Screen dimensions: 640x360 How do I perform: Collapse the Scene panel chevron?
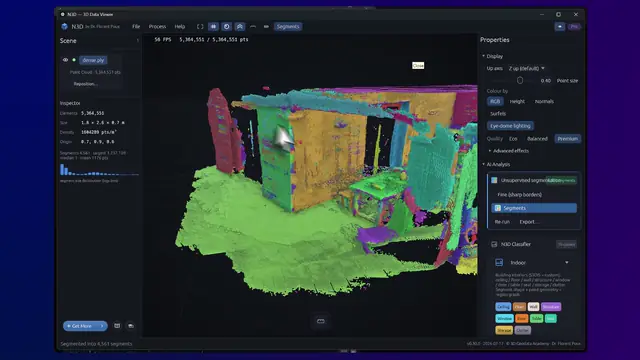tap(138, 40)
